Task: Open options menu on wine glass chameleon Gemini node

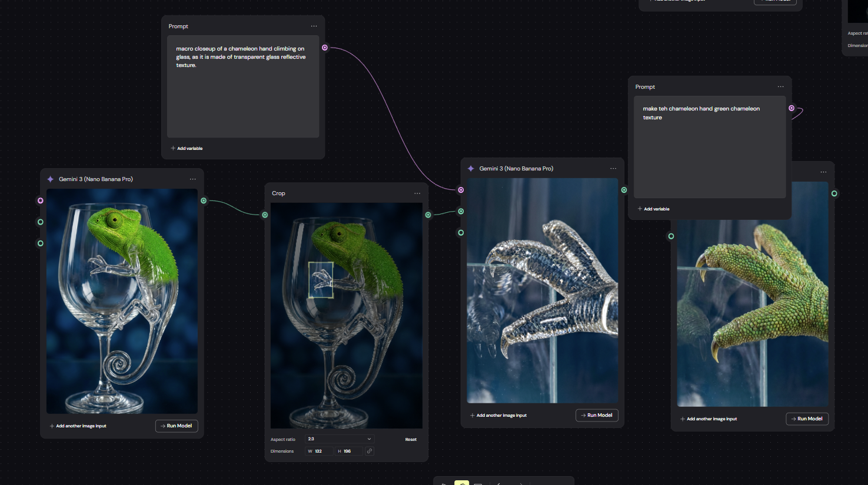Action: 192,179
